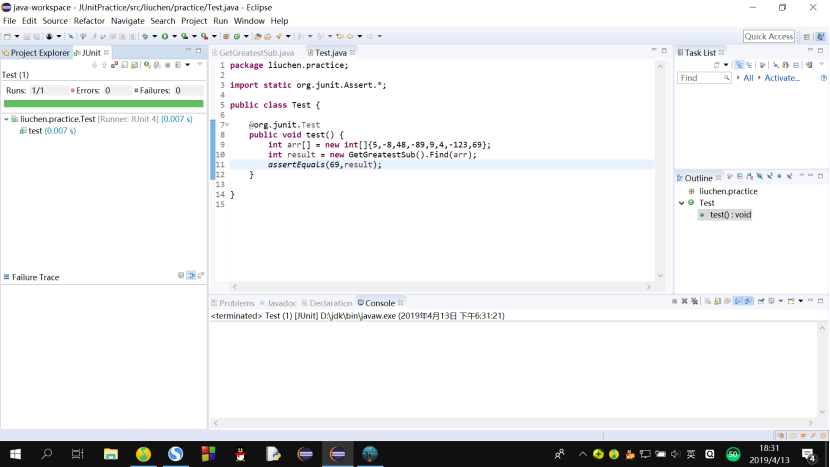Open the GetGreatestSub.java editor tab
Viewport: 830px width, 467px height.
253,52
